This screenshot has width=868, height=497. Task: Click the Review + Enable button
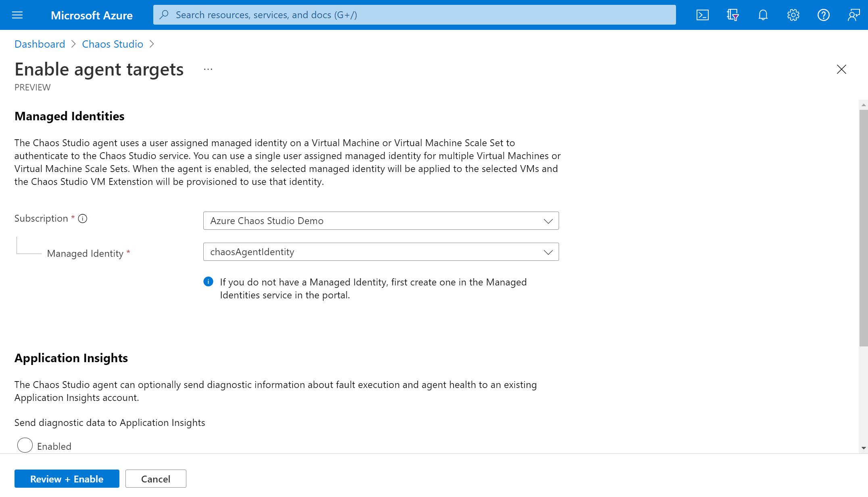click(67, 478)
